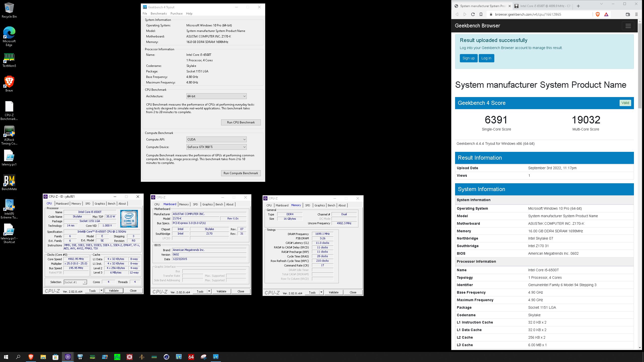Expand Compute Device GeForce GTX 980 Ti dropdown
The height and width of the screenshot is (362, 644).
216,147
